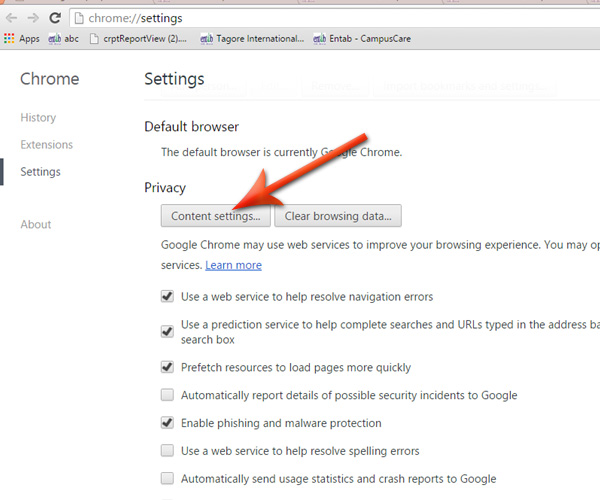Open the Apps grid shortcut
Image resolution: width=600 pixels, height=500 pixels.
coord(22,39)
